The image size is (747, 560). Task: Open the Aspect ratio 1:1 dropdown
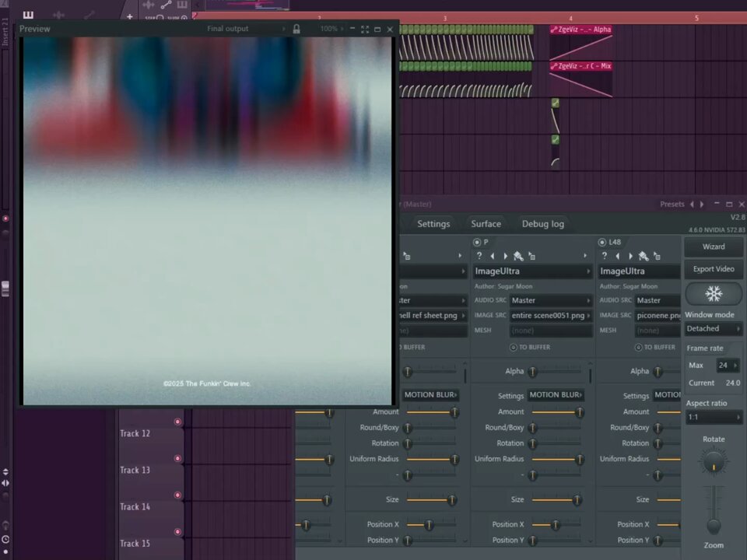714,417
